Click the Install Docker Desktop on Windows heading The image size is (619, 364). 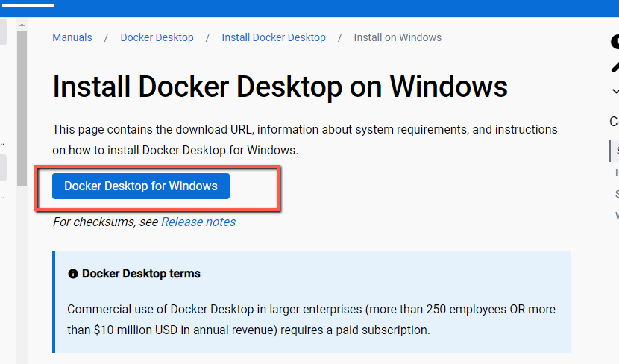click(280, 87)
